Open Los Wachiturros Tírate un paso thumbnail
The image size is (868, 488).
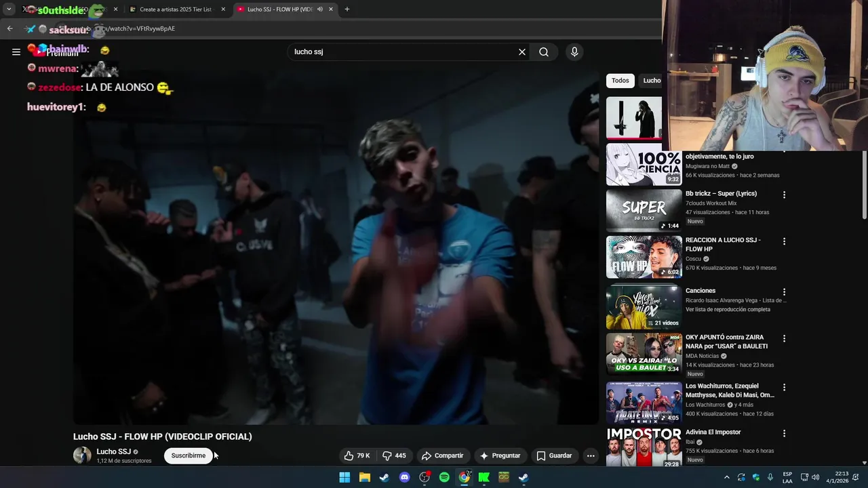pyautogui.click(x=644, y=403)
